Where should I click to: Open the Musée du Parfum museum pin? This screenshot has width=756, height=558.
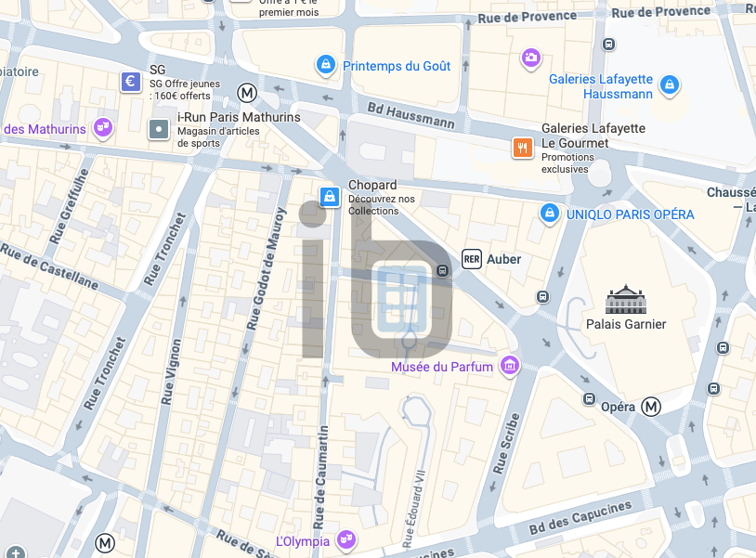510,366
